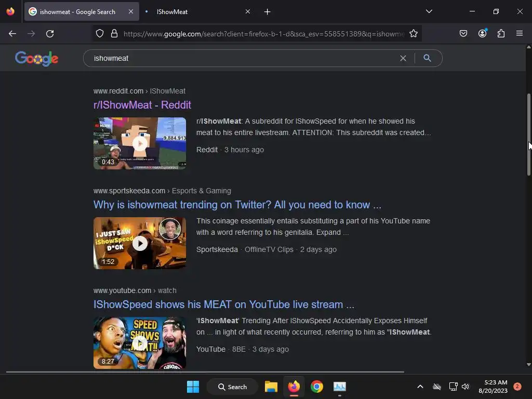
Task: Close the IShowMeat tab
Action: tap(248, 11)
